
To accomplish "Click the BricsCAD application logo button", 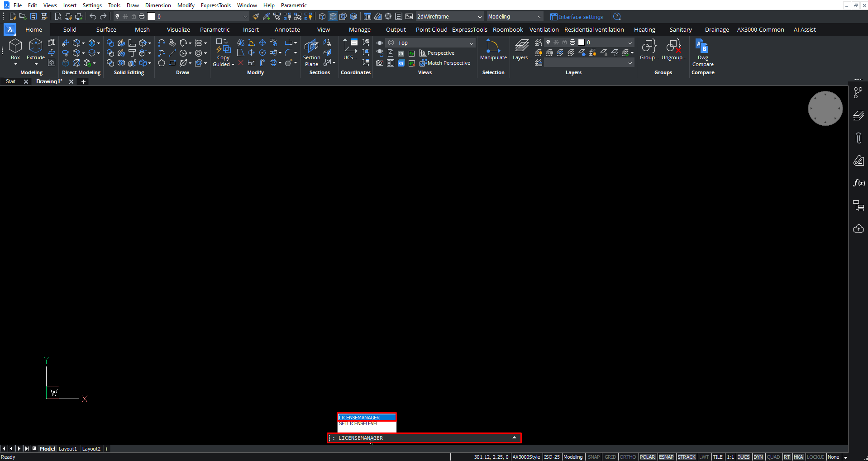I will tap(10, 29).
